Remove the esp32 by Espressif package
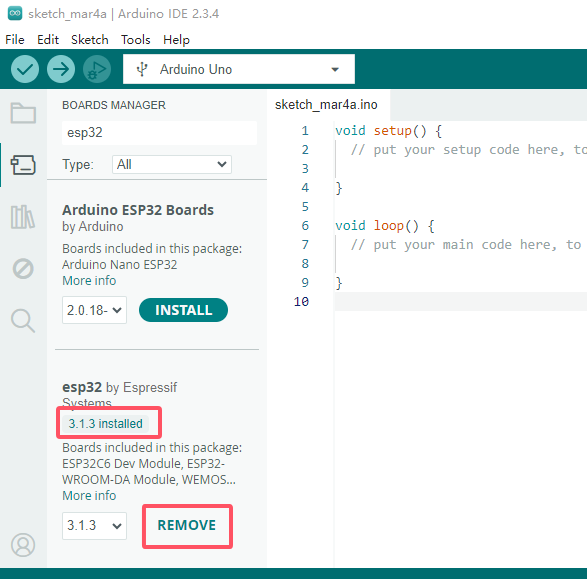Image resolution: width=587 pixels, height=579 pixels. [187, 525]
